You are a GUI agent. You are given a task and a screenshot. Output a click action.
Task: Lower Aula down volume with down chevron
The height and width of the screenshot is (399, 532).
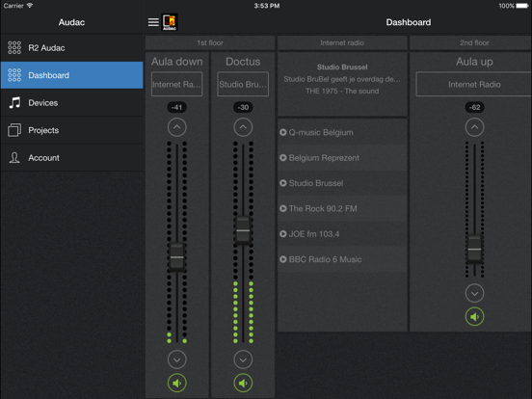(x=176, y=359)
